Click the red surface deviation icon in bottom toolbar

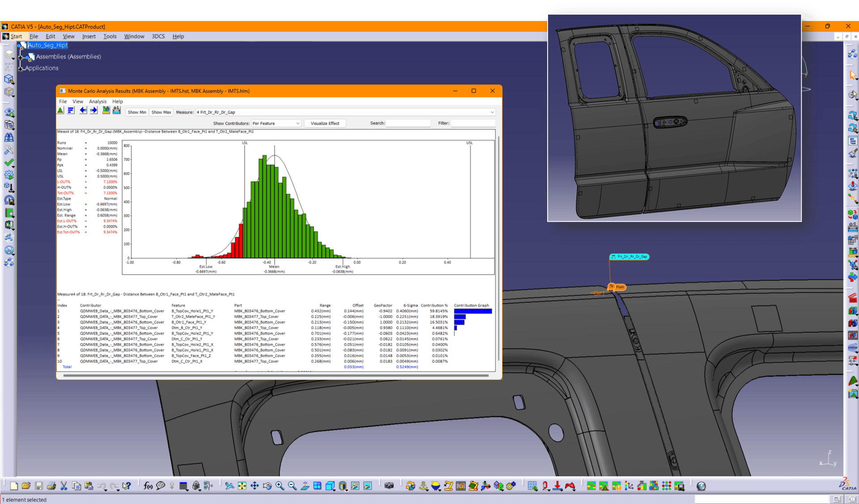point(570,486)
